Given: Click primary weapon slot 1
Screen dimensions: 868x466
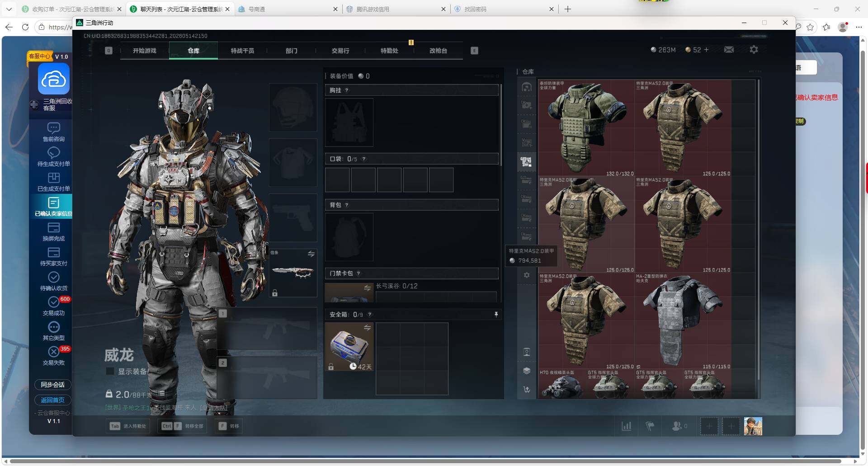Looking at the screenshot, I should [267, 328].
